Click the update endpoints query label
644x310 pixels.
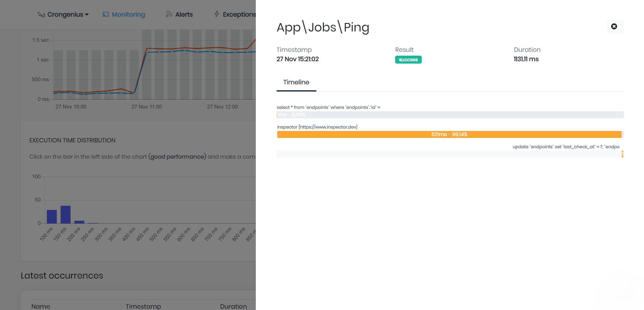tap(566, 147)
